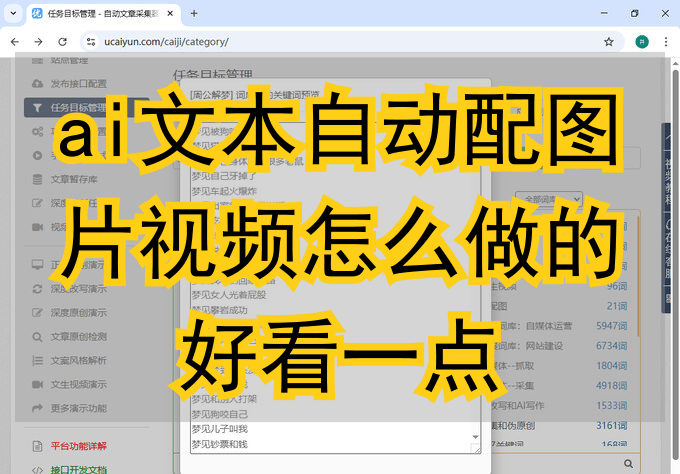Open a new browser tab
680x474 pixels.
194,13
